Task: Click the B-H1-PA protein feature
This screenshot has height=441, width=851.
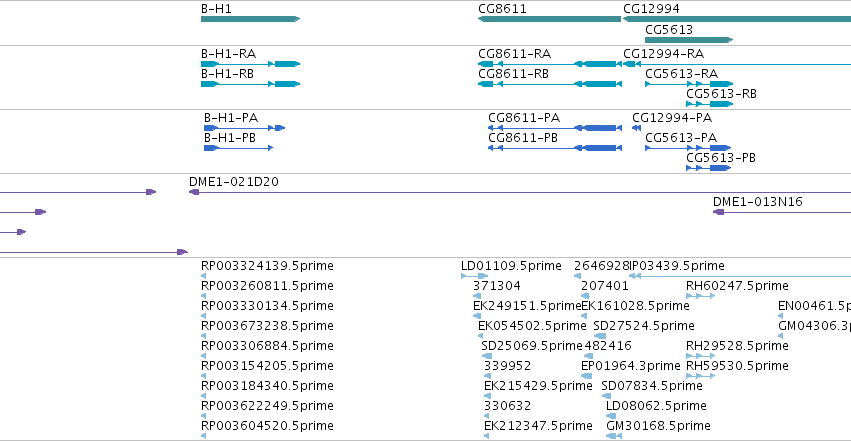Action: click(244, 128)
